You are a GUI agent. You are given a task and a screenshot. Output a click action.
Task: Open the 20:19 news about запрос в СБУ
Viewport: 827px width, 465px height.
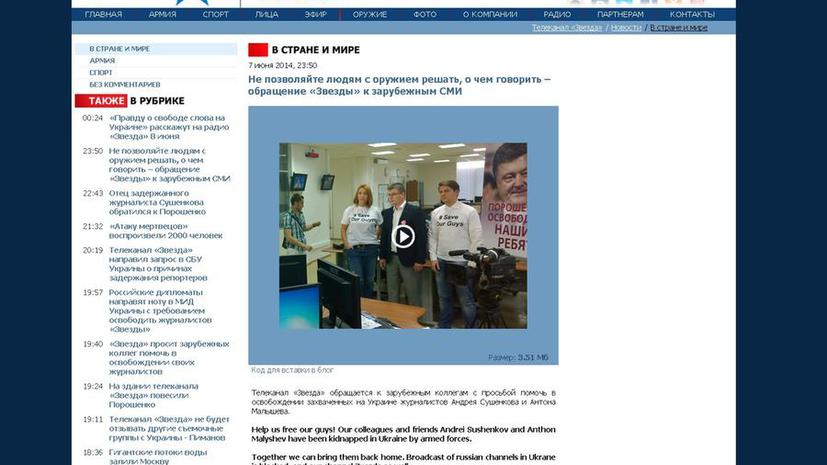click(x=158, y=264)
